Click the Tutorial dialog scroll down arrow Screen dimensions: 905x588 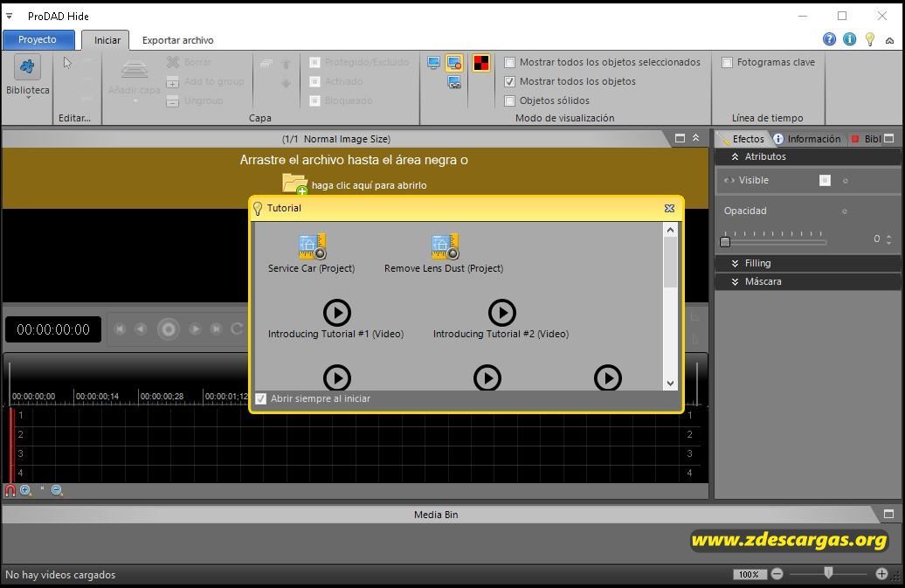click(670, 384)
